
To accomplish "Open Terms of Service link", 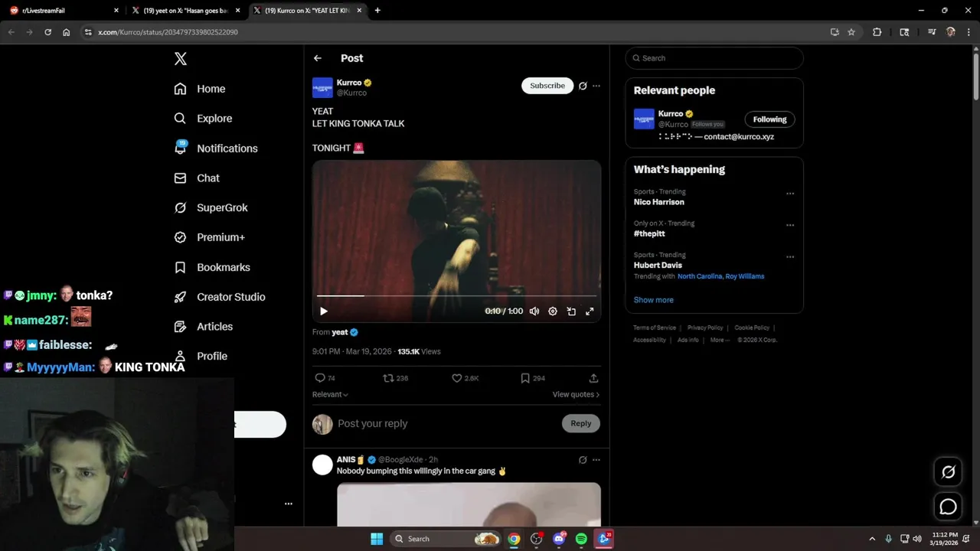I will (655, 328).
